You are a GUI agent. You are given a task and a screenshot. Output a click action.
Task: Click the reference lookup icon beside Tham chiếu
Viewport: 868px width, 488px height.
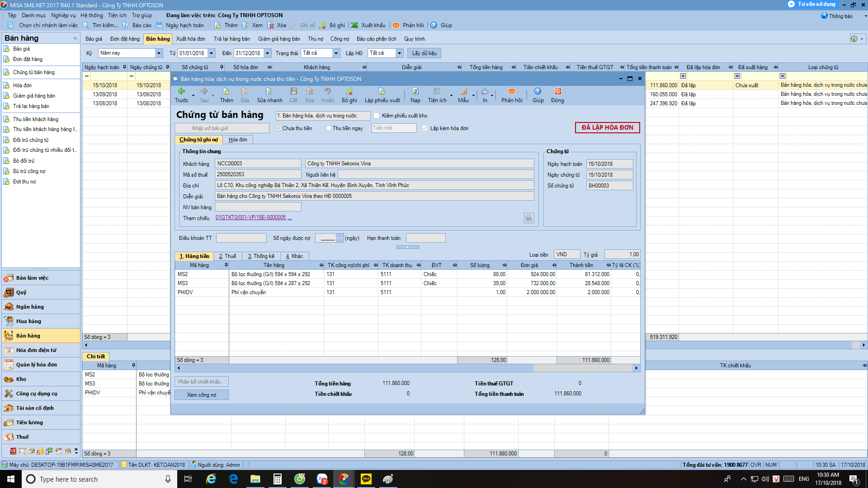coord(529,218)
